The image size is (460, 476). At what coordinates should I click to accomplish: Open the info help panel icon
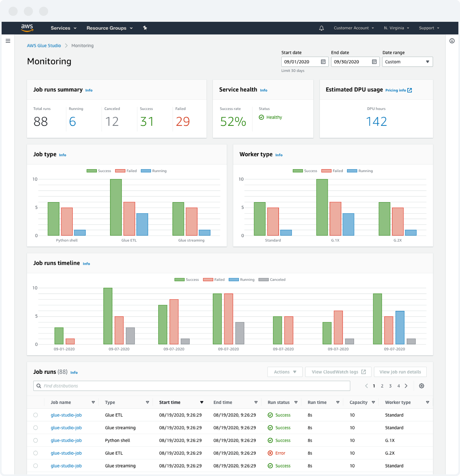click(x=452, y=41)
